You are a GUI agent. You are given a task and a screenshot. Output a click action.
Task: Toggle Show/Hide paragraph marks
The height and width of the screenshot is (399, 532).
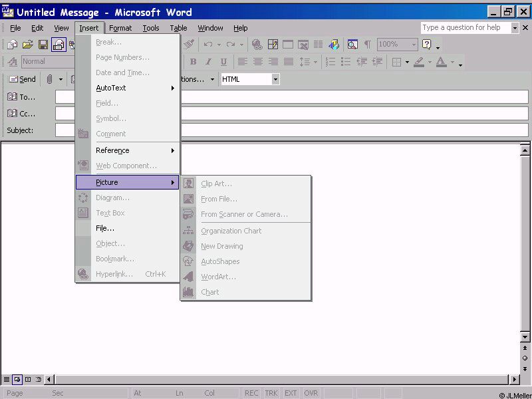click(367, 45)
